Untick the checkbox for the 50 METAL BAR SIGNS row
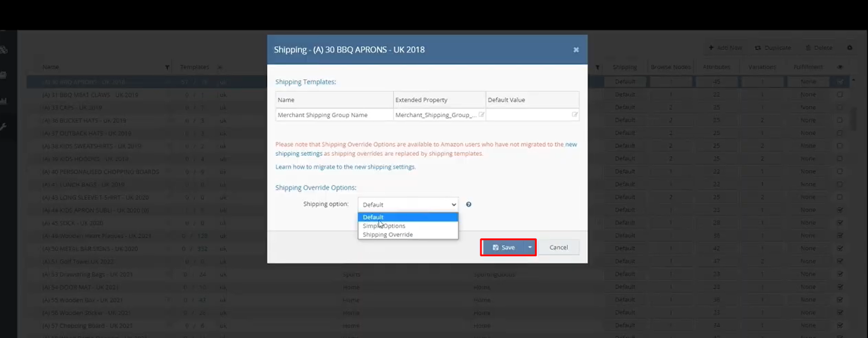Image resolution: width=868 pixels, height=338 pixels. click(x=840, y=248)
